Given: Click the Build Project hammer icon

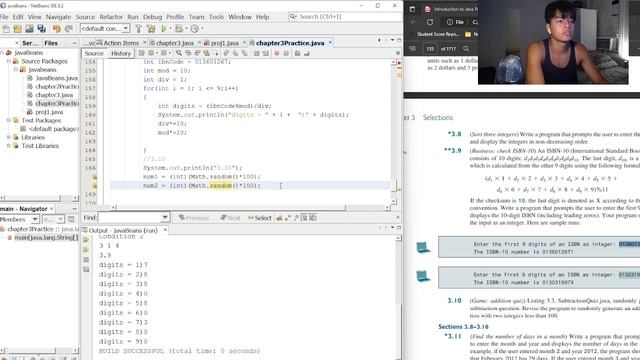Looking at the screenshot, I should click(x=139, y=29).
